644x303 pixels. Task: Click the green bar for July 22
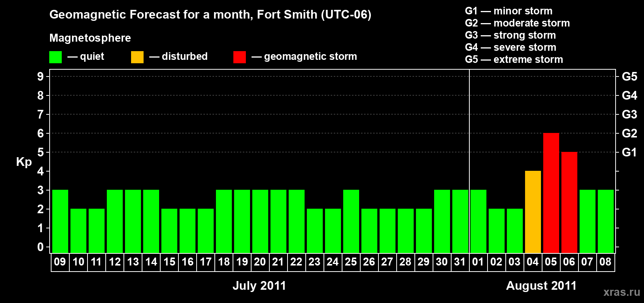click(x=296, y=221)
